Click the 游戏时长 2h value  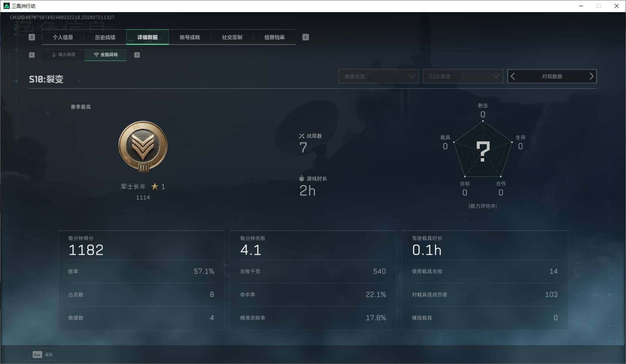click(308, 191)
